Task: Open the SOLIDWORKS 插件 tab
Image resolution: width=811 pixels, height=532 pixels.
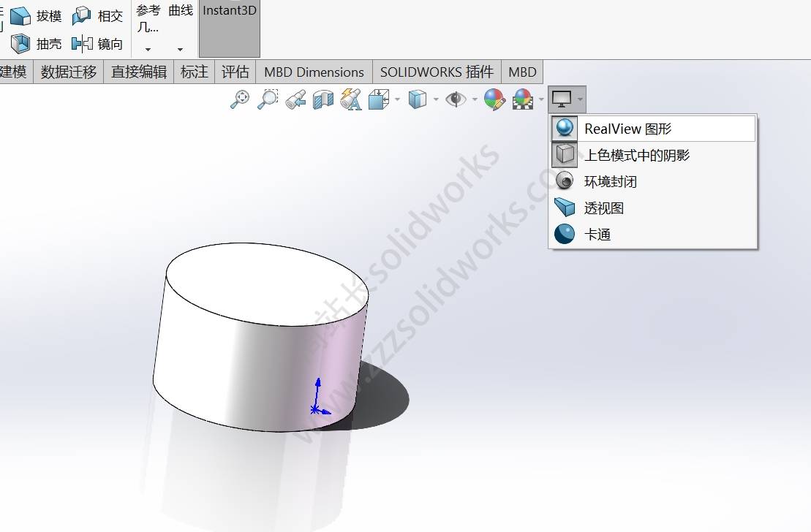Action: point(437,72)
